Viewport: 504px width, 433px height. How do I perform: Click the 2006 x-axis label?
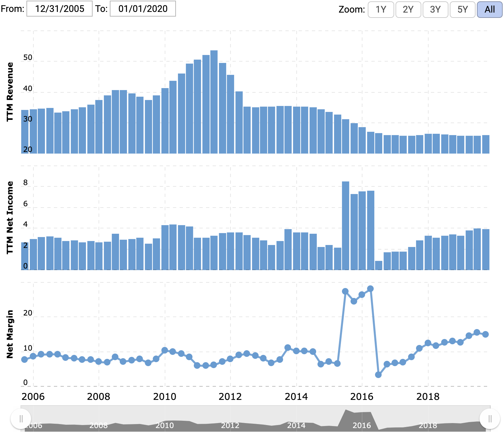coord(33,397)
